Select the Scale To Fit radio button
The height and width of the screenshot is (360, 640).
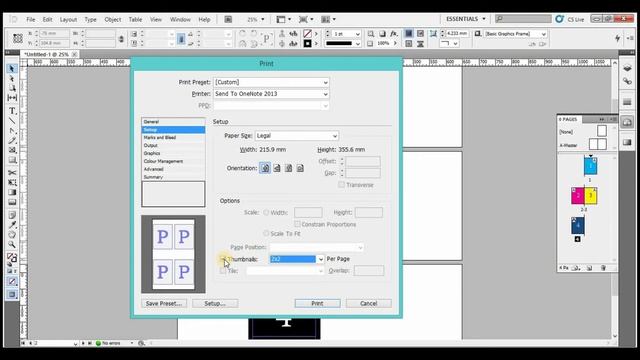point(266,233)
